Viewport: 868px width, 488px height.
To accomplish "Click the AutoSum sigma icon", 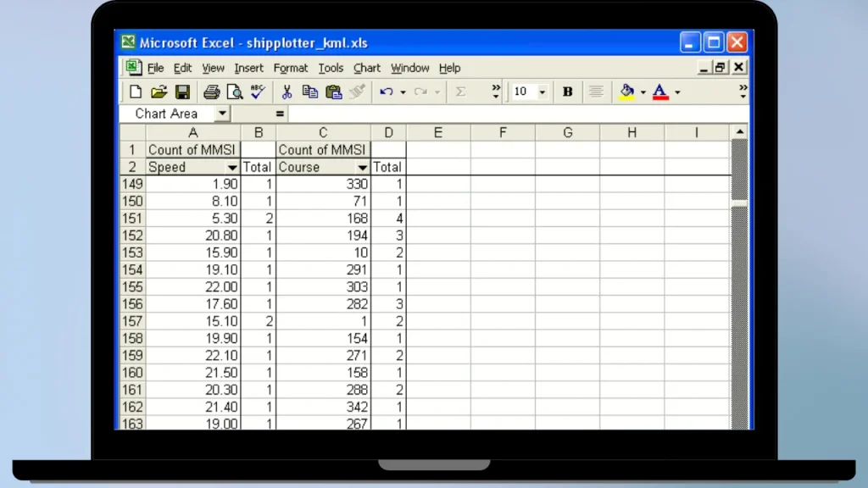I will [460, 91].
